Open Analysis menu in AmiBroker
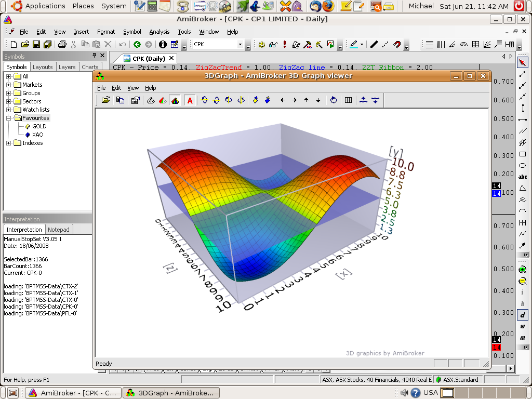 (x=159, y=32)
